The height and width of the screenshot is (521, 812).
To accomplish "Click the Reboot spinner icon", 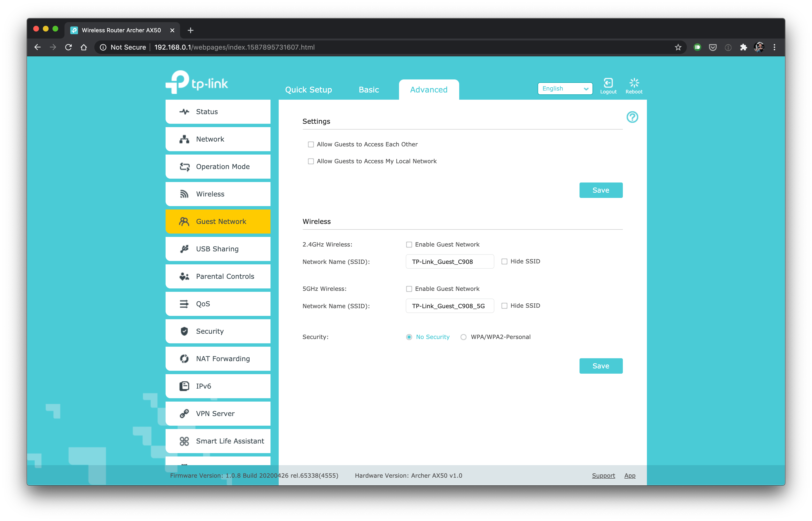I will pyautogui.click(x=634, y=83).
